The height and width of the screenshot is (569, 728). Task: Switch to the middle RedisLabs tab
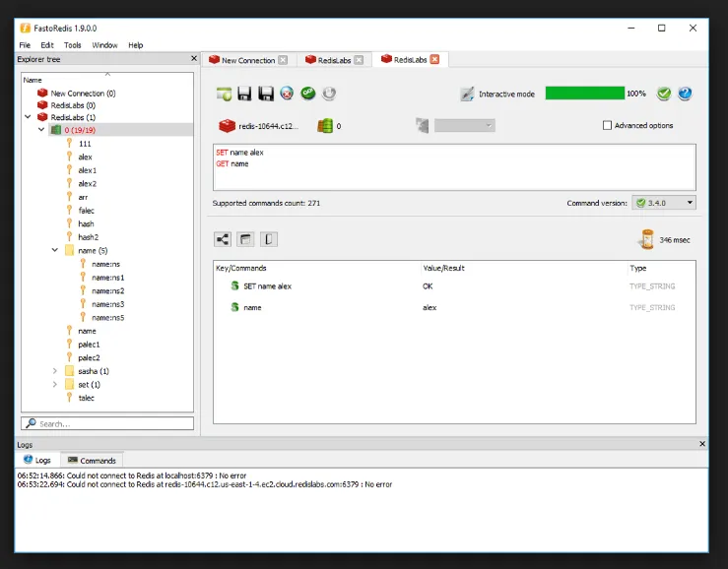334,60
